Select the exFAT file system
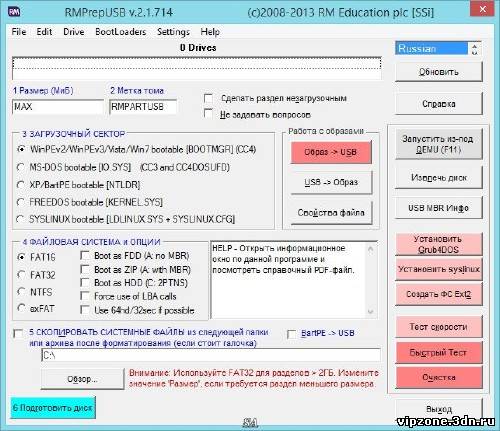The width and height of the screenshot is (500, 431). [x=22, y=308]
